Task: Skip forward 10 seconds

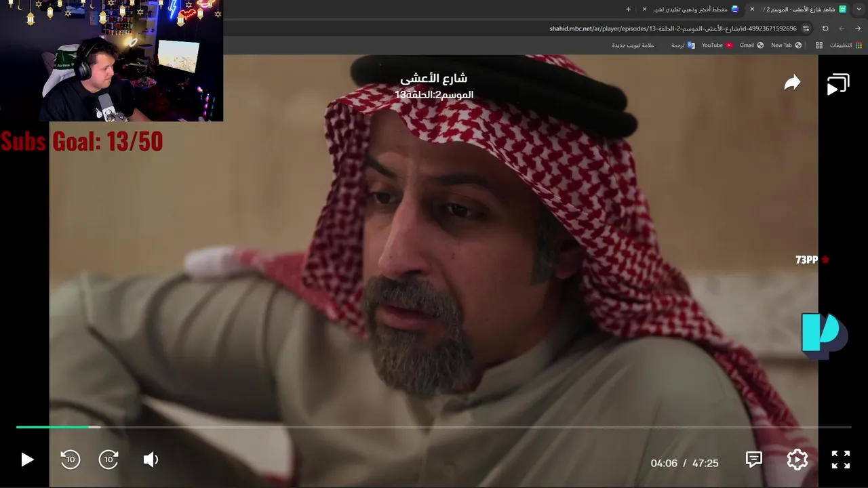Action: pyautogui.click(x=109, y=460)
